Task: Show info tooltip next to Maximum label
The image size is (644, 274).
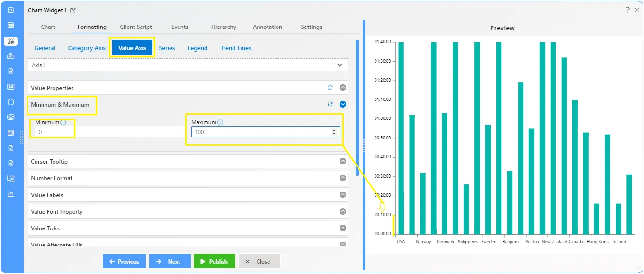Action: point(220,123)
